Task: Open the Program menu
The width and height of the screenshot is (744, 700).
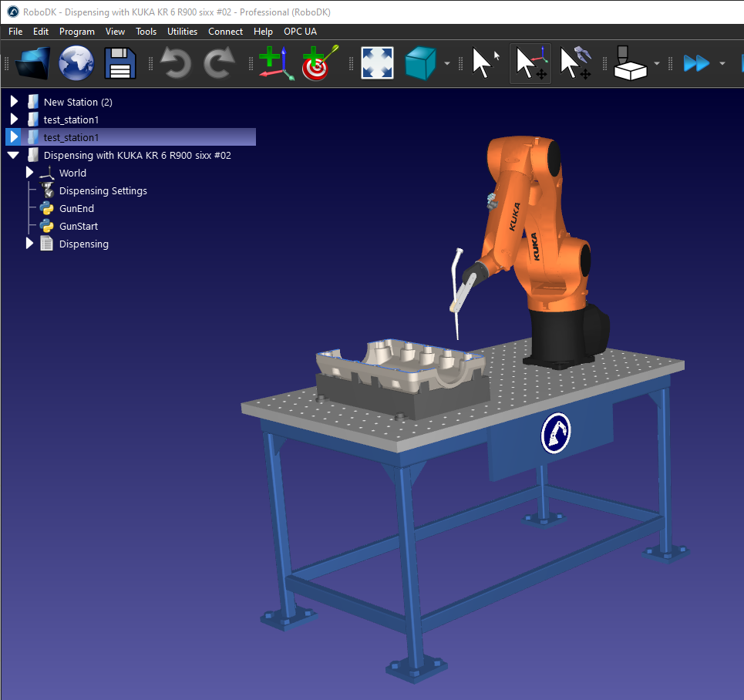Action: [x=77, y=32]
